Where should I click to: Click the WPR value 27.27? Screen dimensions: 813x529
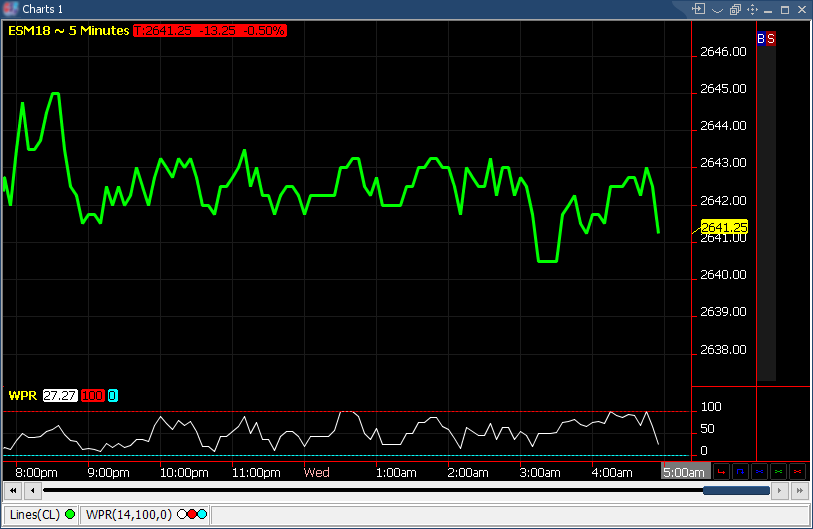coord(60,396)
